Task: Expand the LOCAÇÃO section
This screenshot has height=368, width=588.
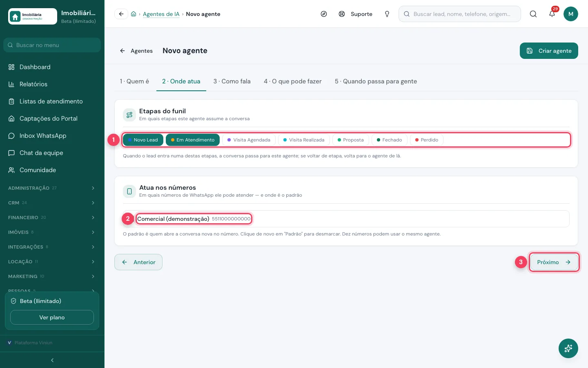Action: [51, 262]
